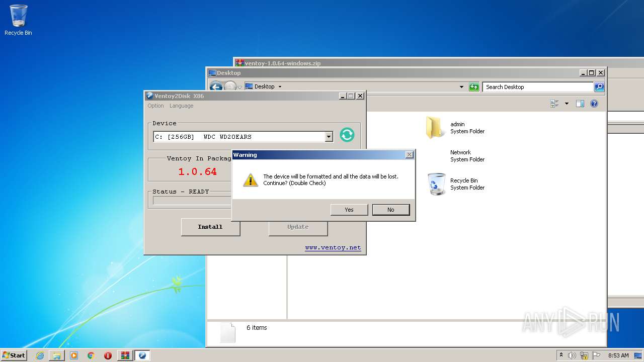Click the green refresh button in Explorer
Viewport: 644px width, 362px height.
click(474, 87)
